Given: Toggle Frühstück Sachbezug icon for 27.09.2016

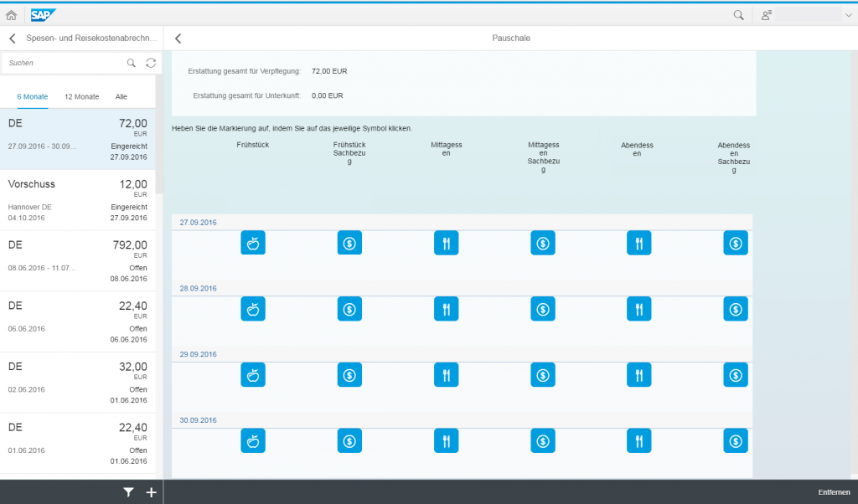Looking at the screenshot, I should pos(349,243).
